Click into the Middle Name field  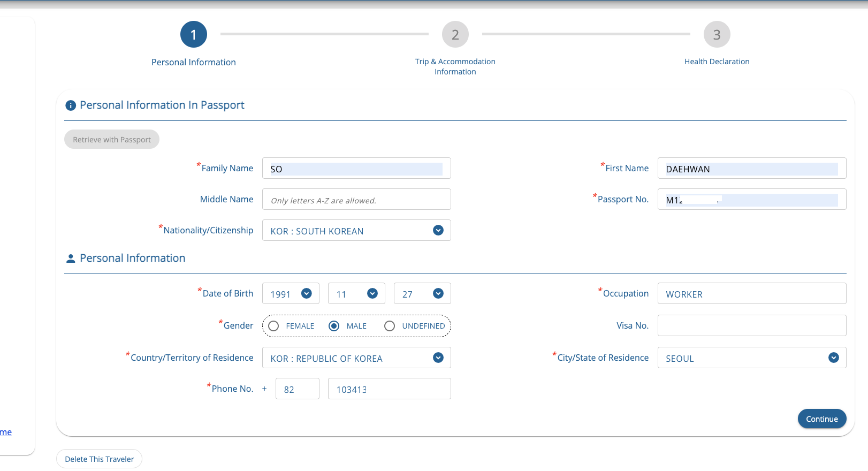pyautogui.click(x=356, y=200)
